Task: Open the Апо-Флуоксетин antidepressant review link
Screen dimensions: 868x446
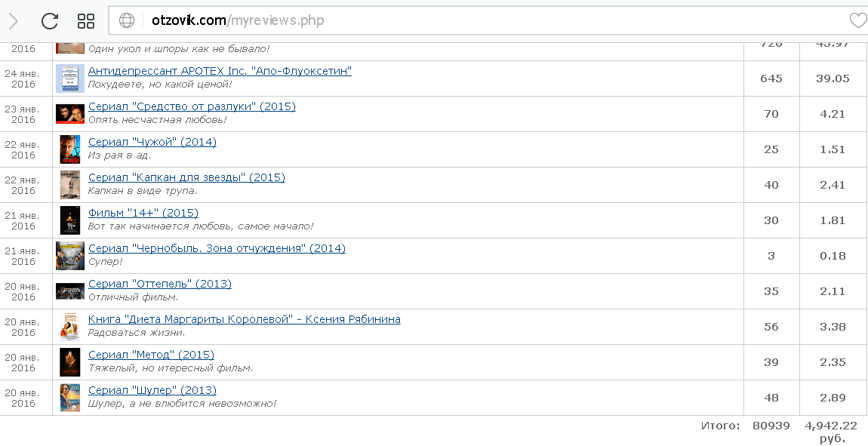Action: [220, 71]
